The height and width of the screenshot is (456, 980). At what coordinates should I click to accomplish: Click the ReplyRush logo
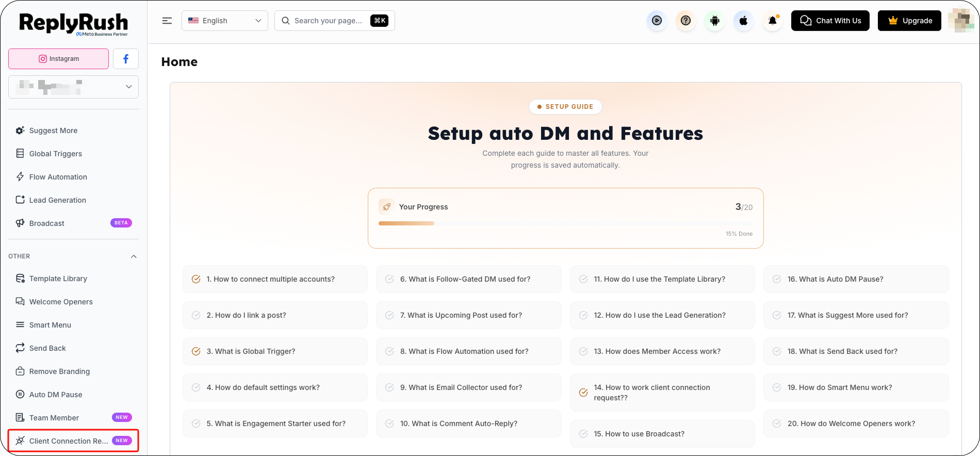pyautogui.click(x=73, y=24)
